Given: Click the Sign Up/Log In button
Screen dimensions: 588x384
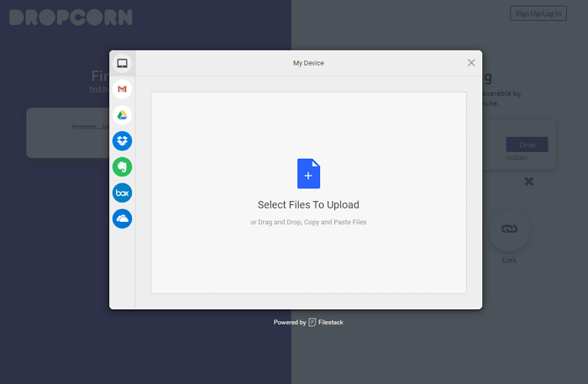Looking at the screenshot, I should (x=538, y=13).
